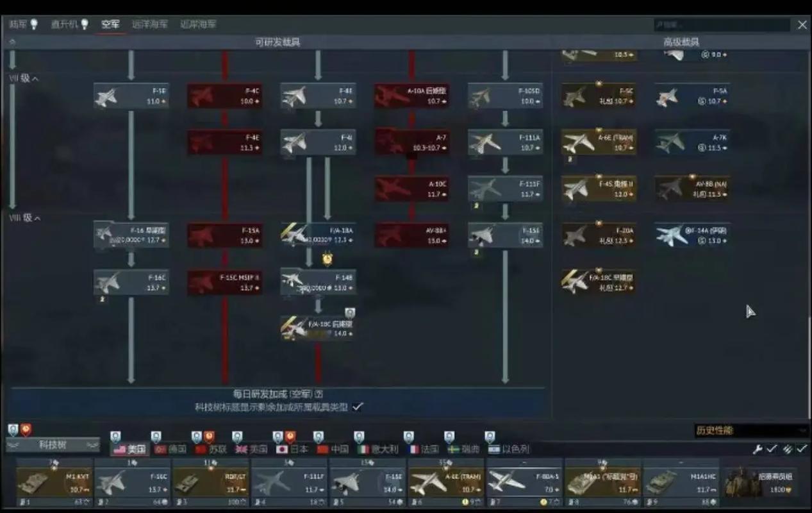Select the F-14B aircraft card
812x513 pixels.
(x=318, y=282)
